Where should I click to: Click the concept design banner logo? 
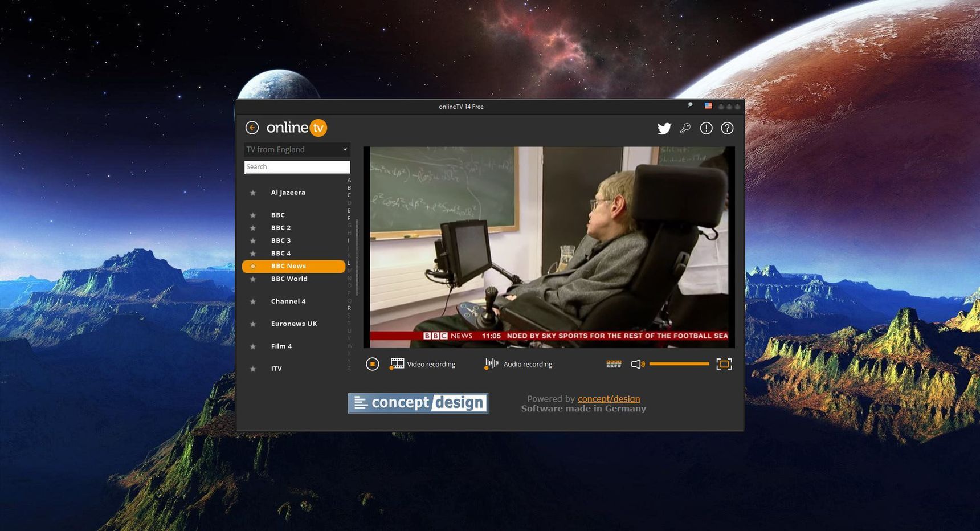tap(418, 403)
